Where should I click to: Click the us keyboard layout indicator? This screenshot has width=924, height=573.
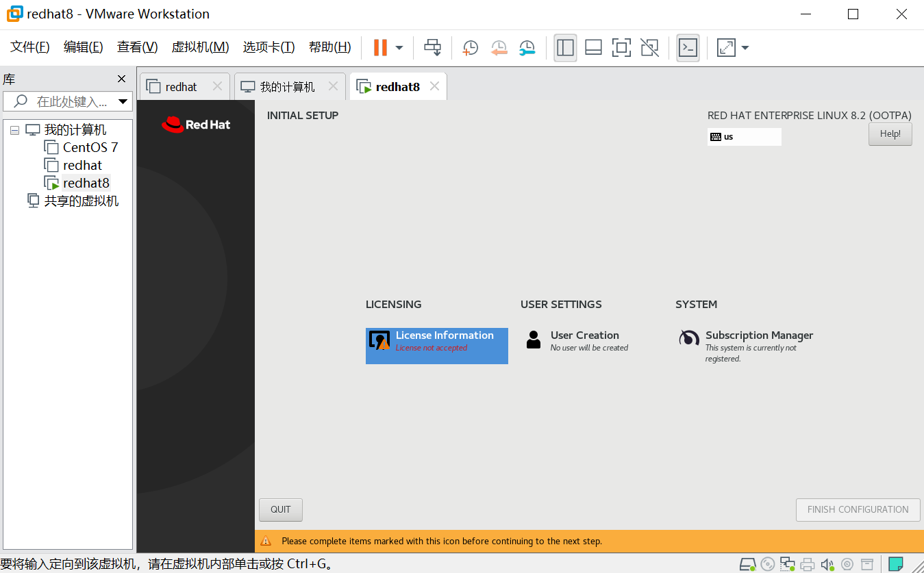click(x=745, y=137)
